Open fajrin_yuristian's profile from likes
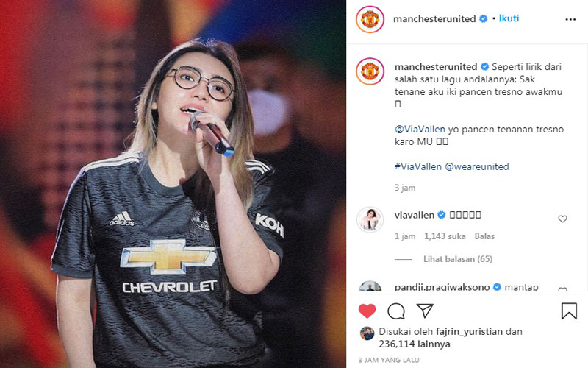The width and height of the screenshot is (588, 368). (469, 332)
